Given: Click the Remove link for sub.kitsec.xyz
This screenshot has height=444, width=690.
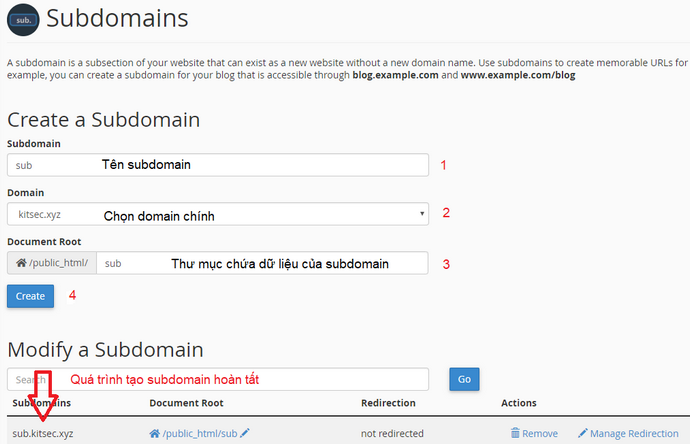Looking at the screenshot, I should (x=539, y=433).
